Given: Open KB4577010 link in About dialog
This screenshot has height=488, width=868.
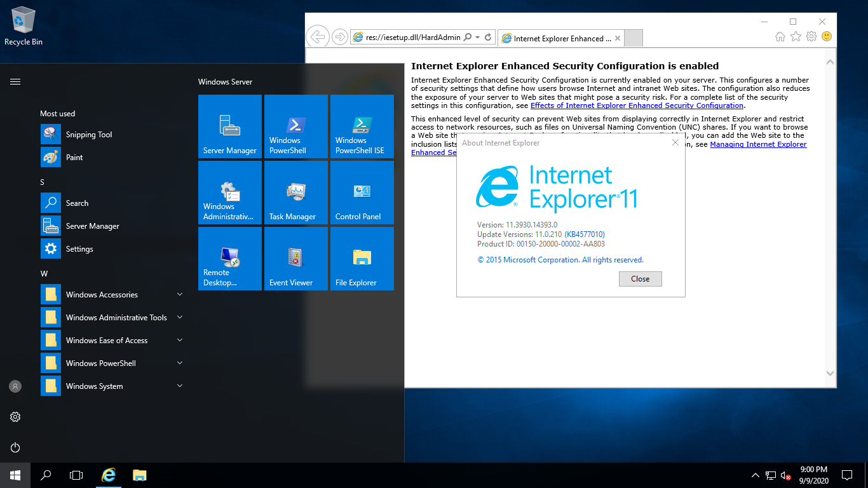Looking at the screenshot, I should [x=585, y=234].
